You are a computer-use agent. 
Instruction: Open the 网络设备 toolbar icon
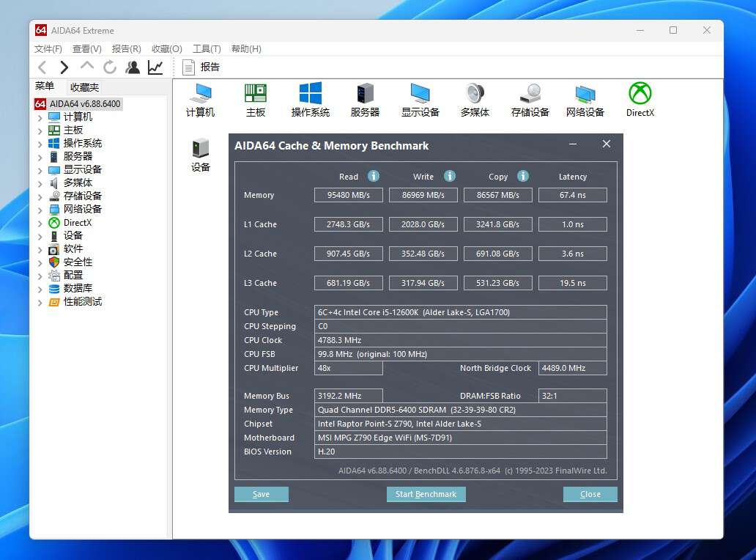(585, 99)
